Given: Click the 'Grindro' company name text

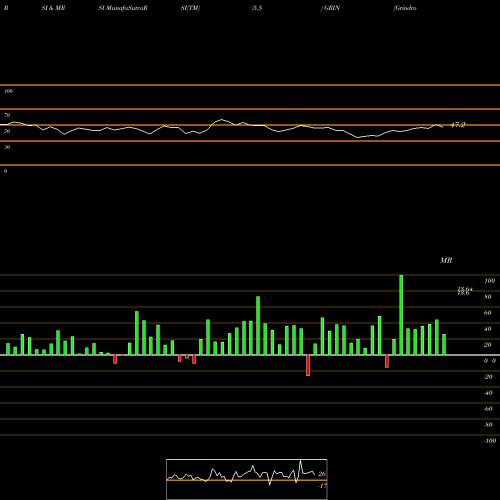Looking at the screenshot, I should (x=405, y=8).
